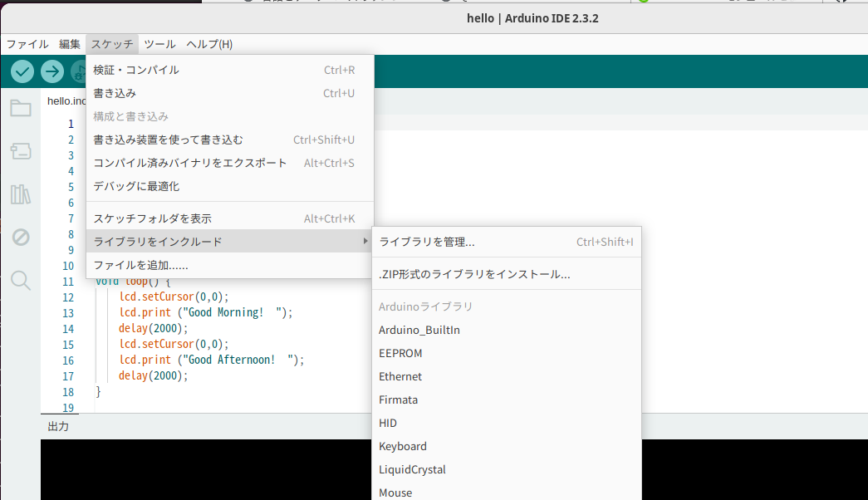Click the delay(2000); code on line 17
Viewport: 868px width, 500px height.
154,376
